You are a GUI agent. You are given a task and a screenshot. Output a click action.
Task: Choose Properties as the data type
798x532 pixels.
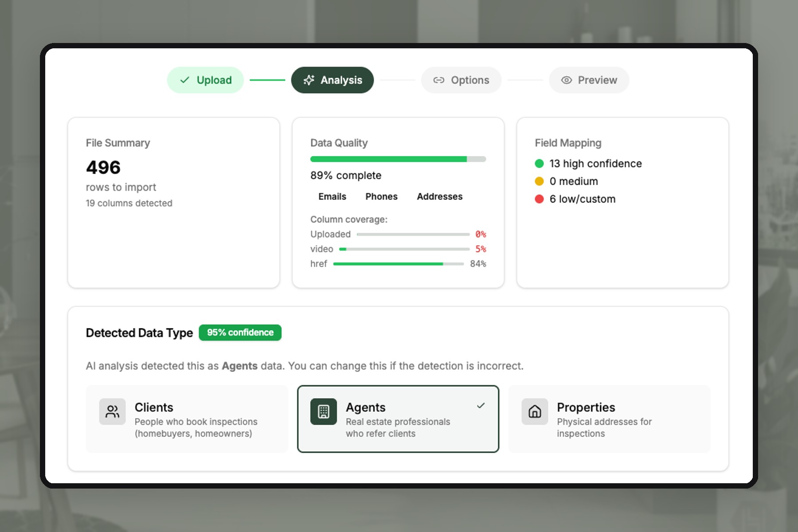pos(609,419)
